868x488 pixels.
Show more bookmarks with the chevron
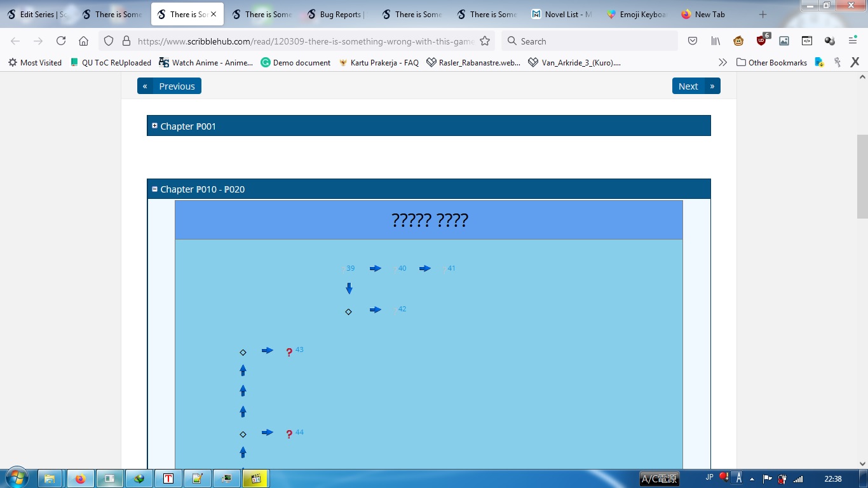722,62
